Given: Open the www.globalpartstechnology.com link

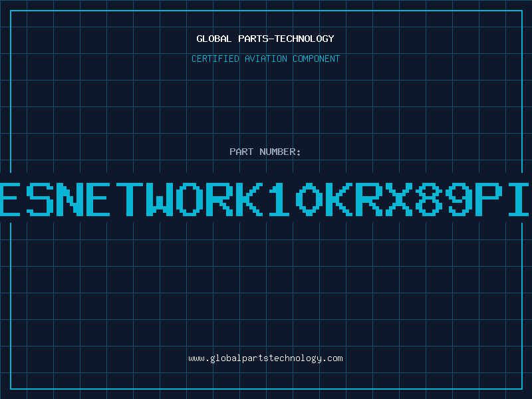Looking at the screenshot, I should coord(265,358).
